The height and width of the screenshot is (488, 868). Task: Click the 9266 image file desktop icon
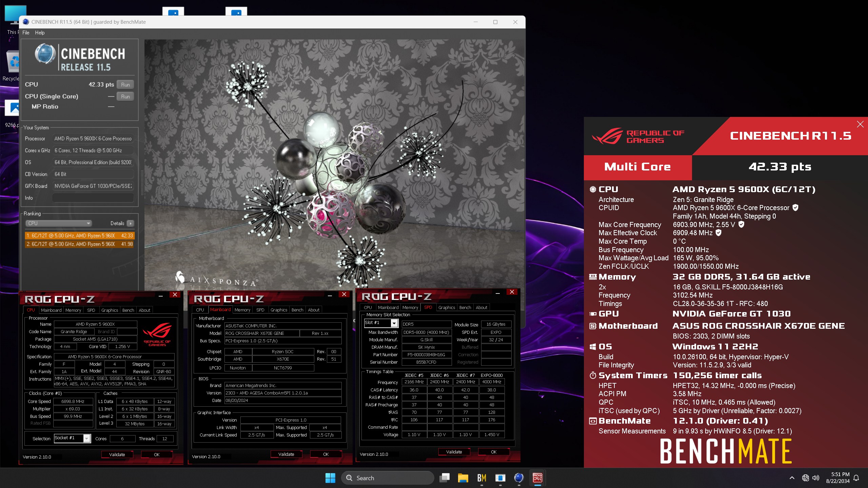(12, 114)
